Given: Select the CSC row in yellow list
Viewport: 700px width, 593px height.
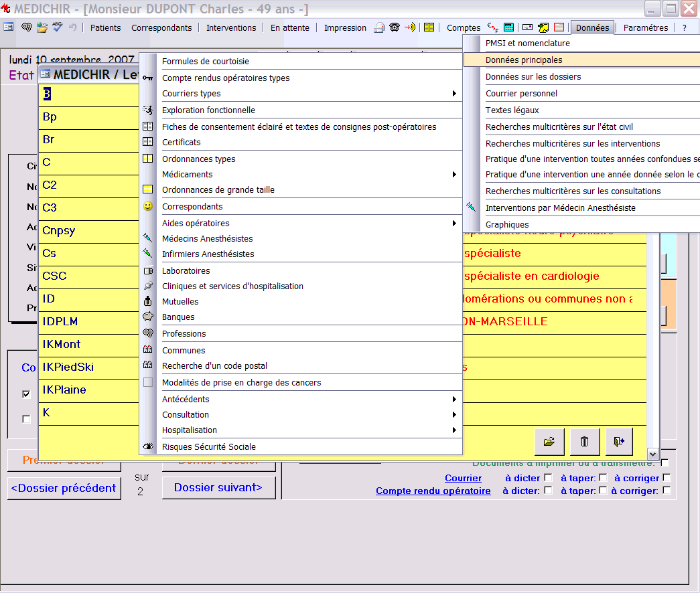Looking at the screenshot, I should [x=88, y=276].
